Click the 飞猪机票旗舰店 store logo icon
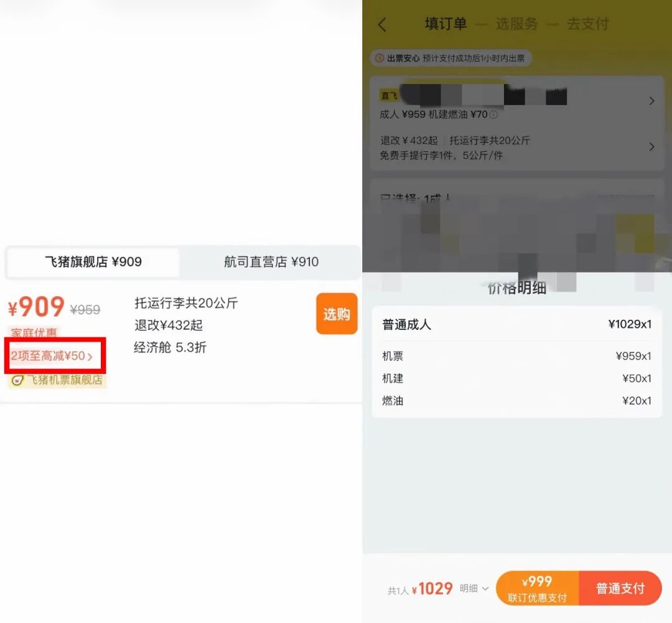Viewport: 672px width, 623px height. [17, 380]
